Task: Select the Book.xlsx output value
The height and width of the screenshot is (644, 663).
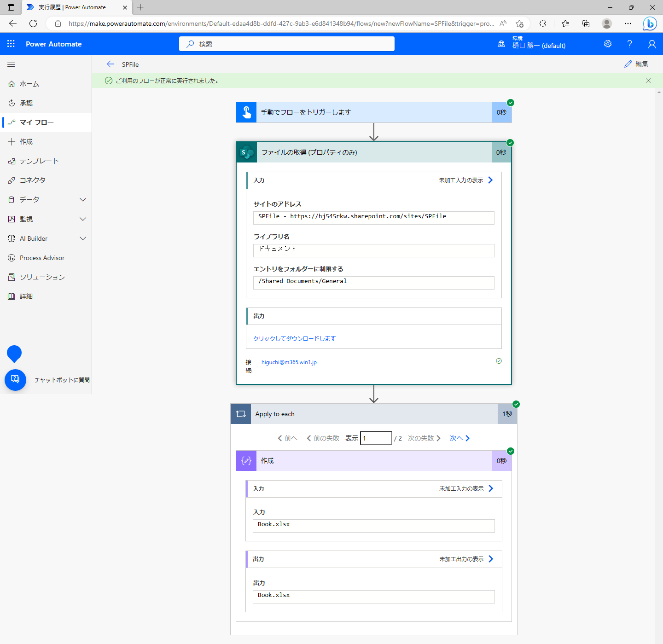Action: (374, 597)
